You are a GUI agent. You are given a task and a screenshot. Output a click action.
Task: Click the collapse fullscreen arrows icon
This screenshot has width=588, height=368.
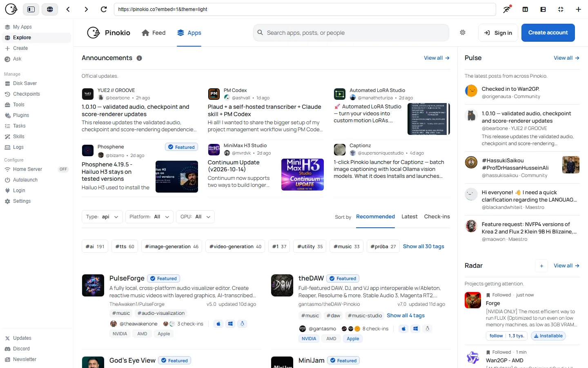561,9
